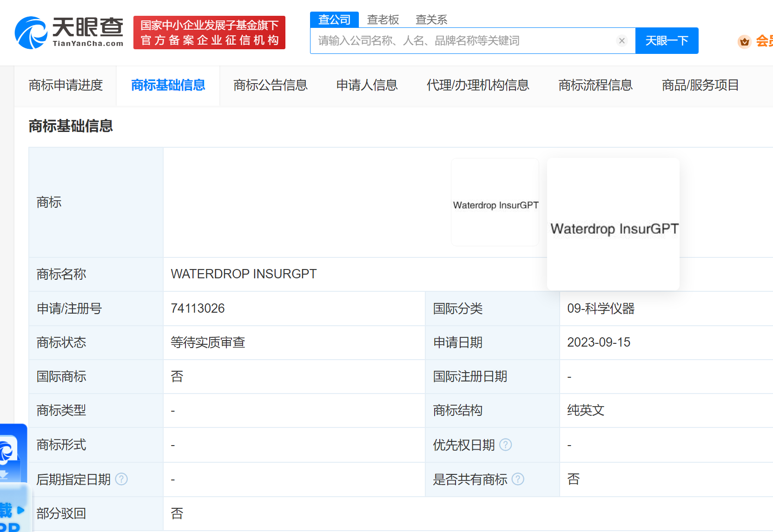Switch to 商标流程信息 tab
The height and width of the screenshot is (532, 773).
coord(595,85)
